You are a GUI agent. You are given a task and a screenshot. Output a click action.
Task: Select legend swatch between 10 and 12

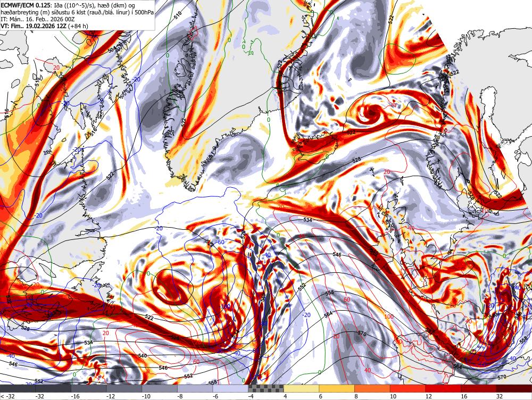[x=408, y=388]
